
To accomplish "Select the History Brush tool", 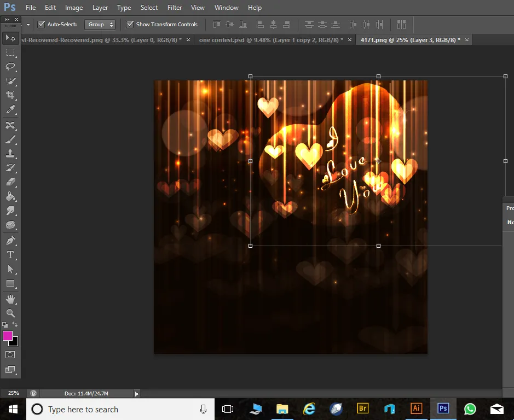I will pyautogui.click(x=10, y=168).
